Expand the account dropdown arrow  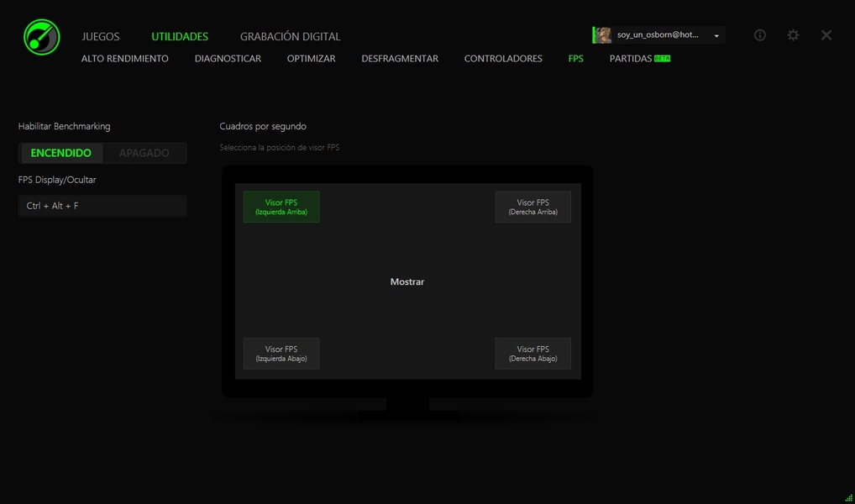click(x=716, y=36)
